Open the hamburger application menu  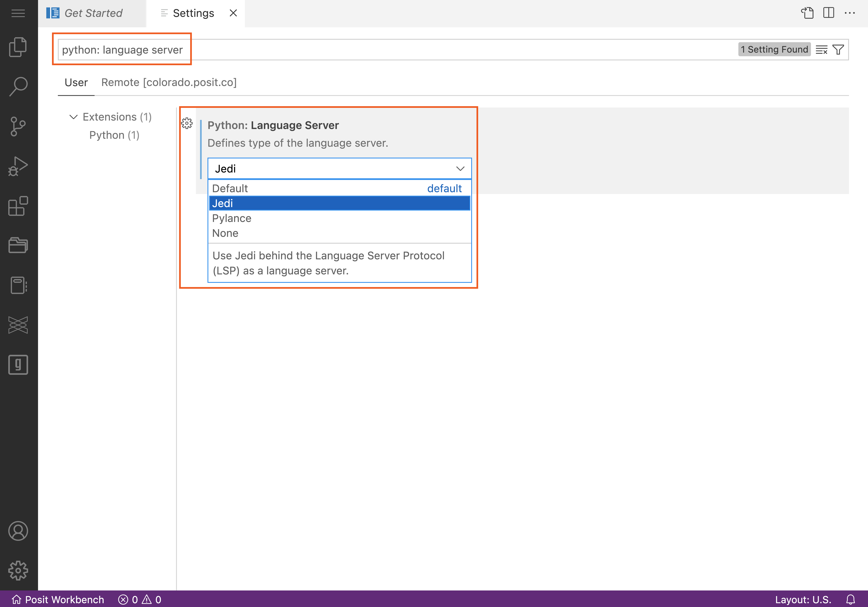pos(18,14)
